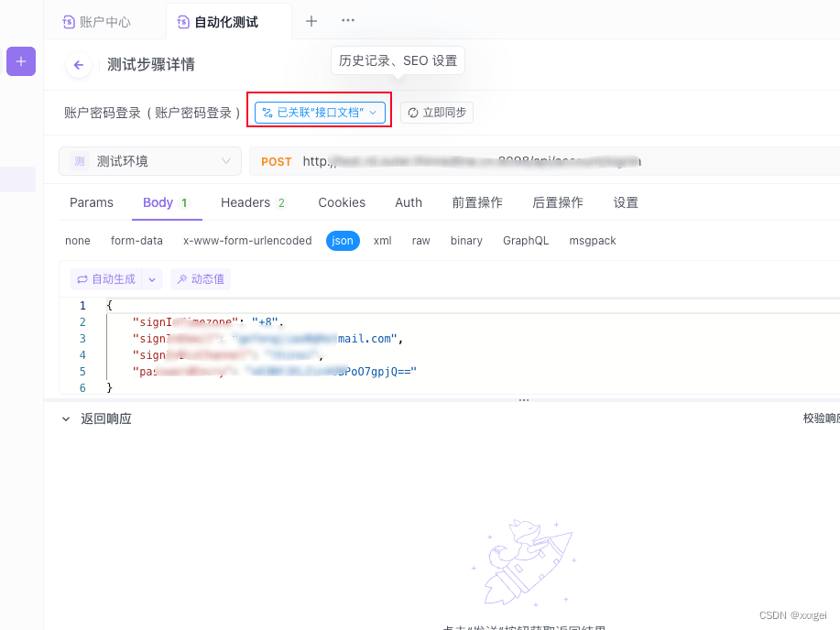The image size is (840, 630).
Task: Open a new tab with plus icon
Action: pos(311,21)
